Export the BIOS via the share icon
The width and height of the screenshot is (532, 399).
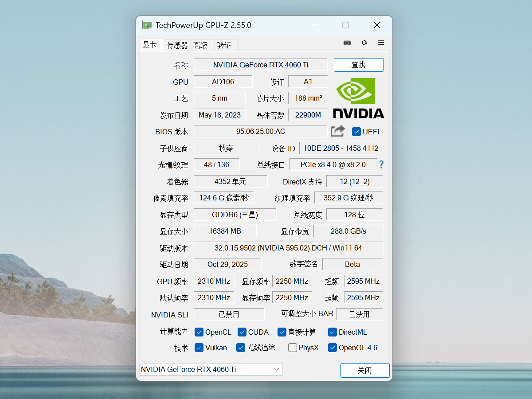coord(337,131)
